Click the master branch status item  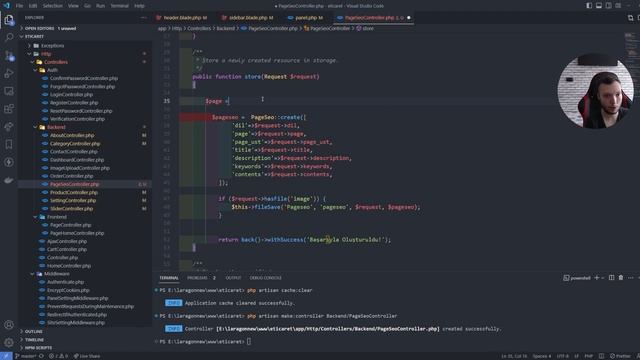(x=25, y=356)
